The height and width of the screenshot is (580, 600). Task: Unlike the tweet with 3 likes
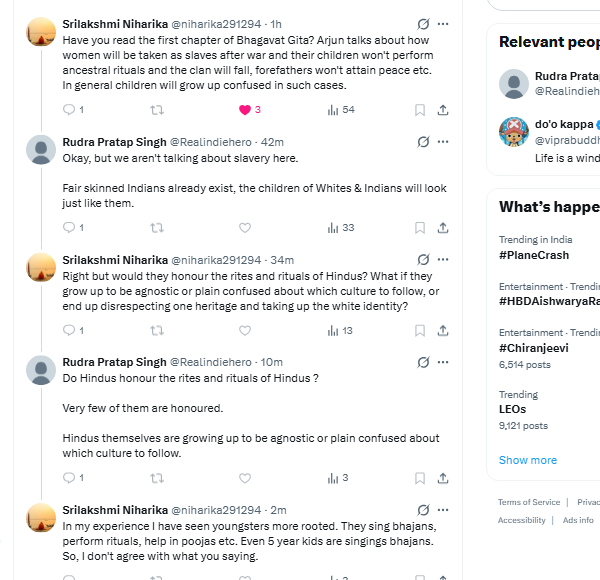pyautogui.click(x=245, y=110)
